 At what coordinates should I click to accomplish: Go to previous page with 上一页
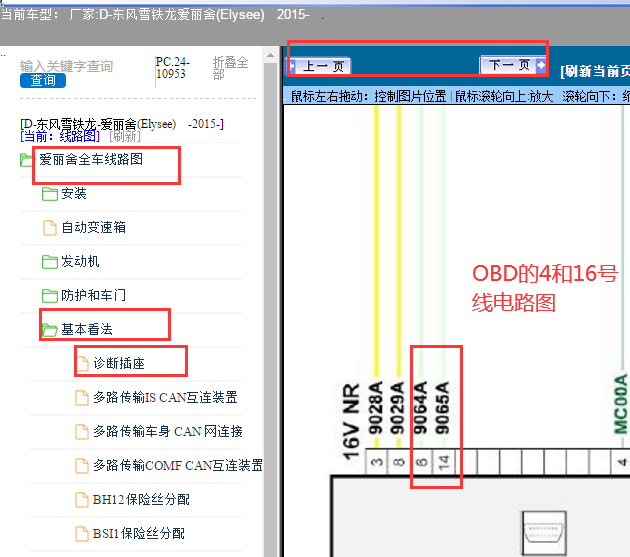[x=319, y=66]
